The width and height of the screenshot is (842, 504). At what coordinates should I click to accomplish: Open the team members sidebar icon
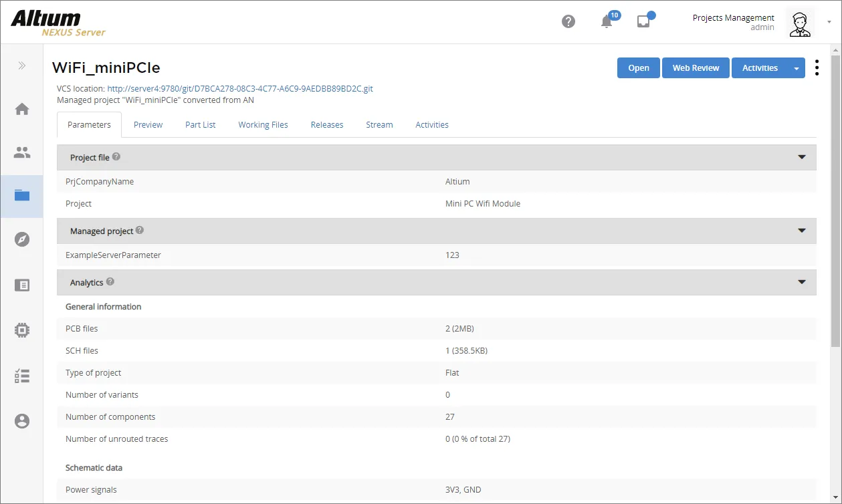pos(22,152)
